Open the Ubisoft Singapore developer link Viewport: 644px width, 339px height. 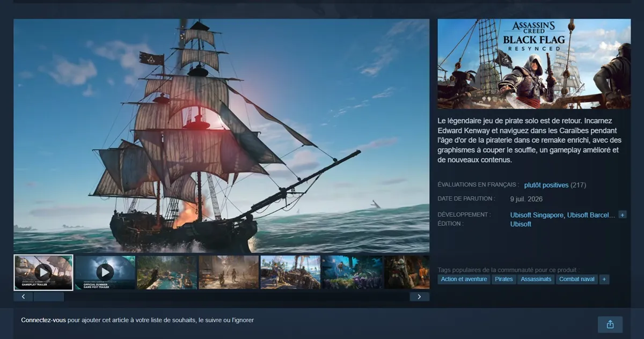pos(537,215)
